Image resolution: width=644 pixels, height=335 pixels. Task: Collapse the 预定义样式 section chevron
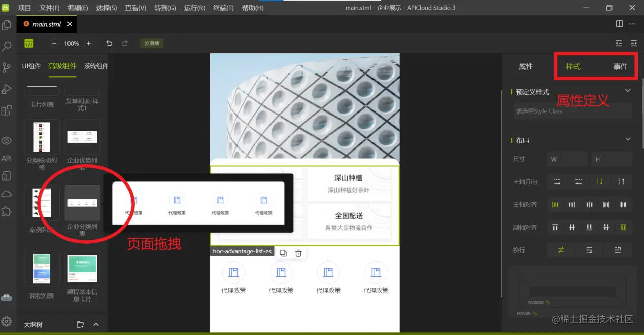click(x=628, y=90)
